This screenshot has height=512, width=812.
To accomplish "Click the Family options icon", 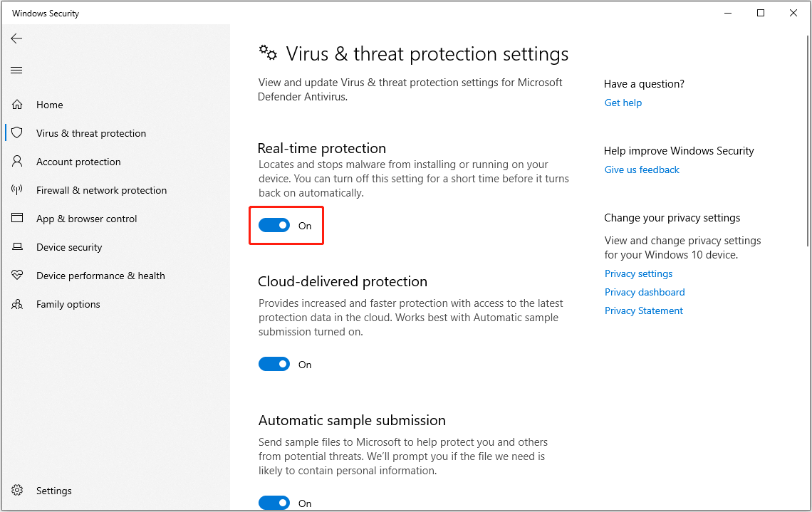I will point(17,303).
